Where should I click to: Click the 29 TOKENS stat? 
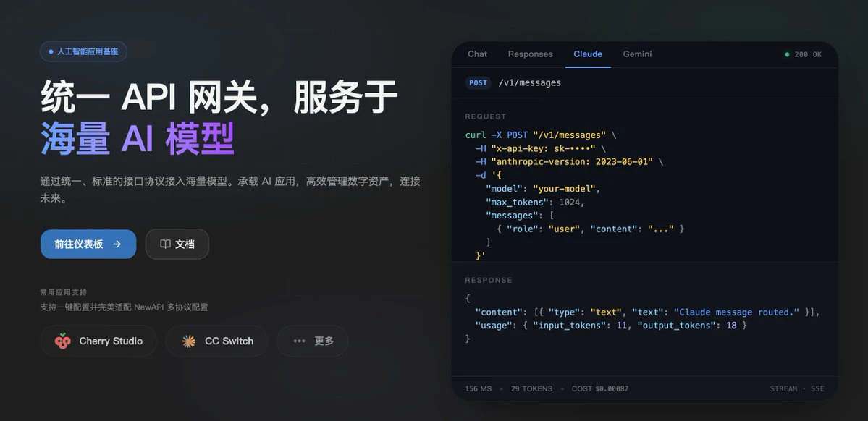tap(531, 389)
